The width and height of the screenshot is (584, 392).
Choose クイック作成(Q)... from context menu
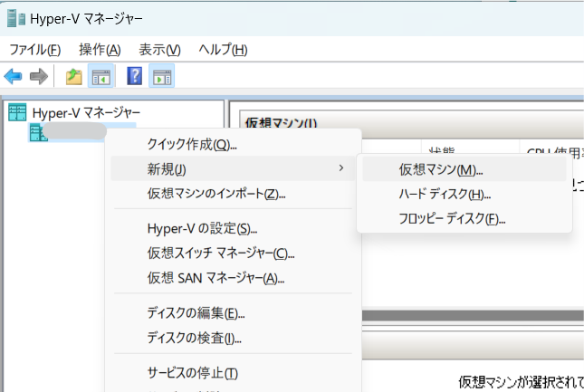(x=234, y=144)
